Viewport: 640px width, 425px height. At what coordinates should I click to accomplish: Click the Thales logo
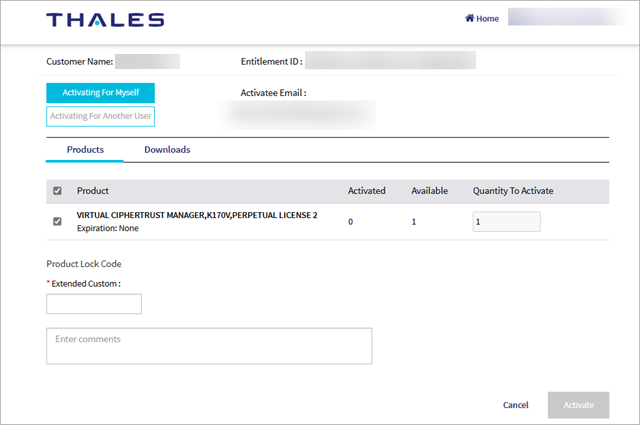point(105,19)
